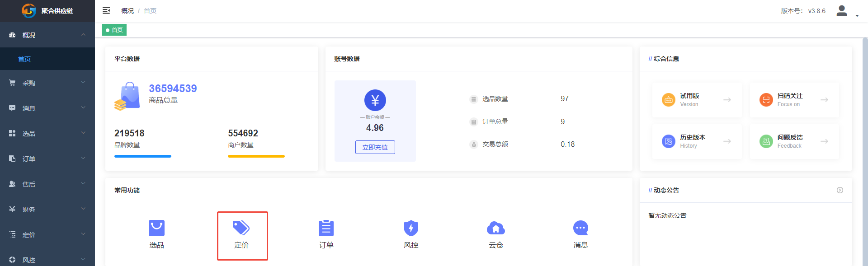Viewport: 868px width, 266px height.
Task: Open the 扫码关注 Focus on card
Action: coord(794,100)
